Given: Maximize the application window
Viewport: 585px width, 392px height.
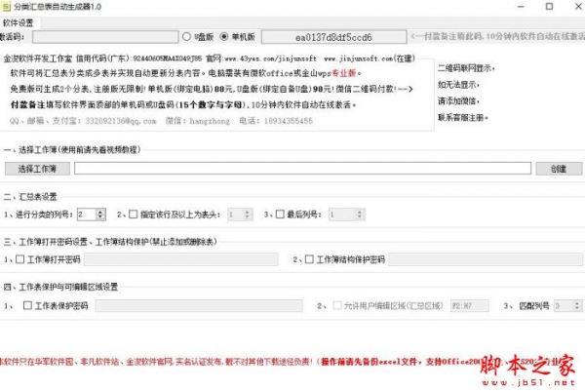Looking at the screenshot, I should pos(549,7).
